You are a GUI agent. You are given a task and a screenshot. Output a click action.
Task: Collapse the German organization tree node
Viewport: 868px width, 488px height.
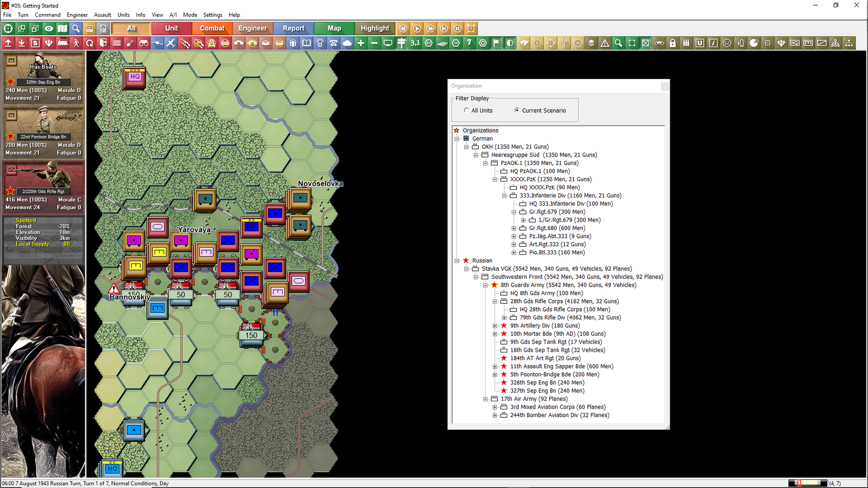tap(457, 139)
